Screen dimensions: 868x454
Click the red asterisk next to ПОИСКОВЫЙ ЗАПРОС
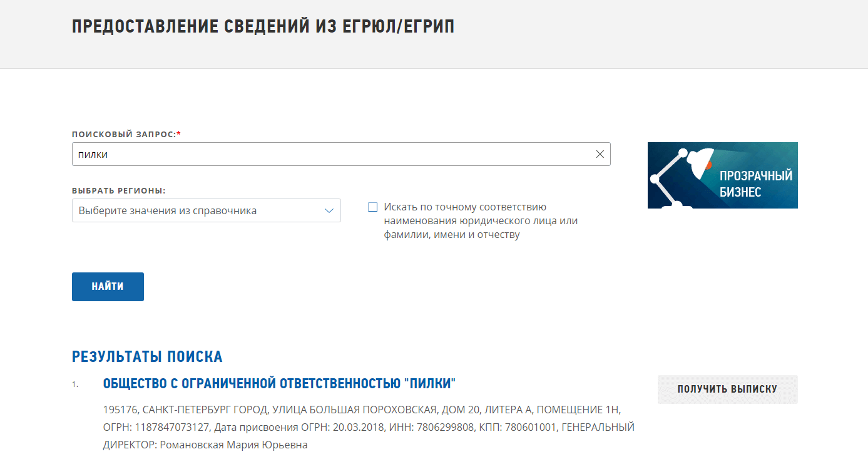tap(180, 132)
